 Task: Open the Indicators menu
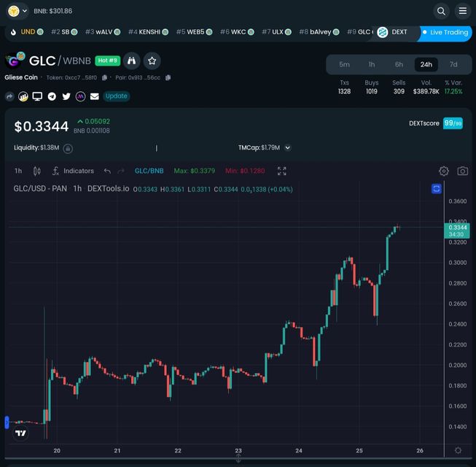73,171
